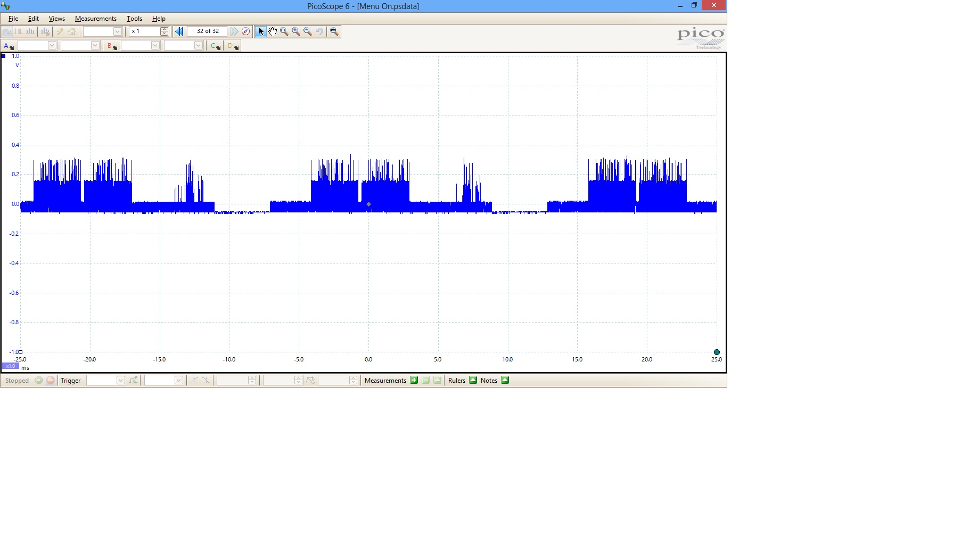Open advanced trigger settings icon
The width and height of the screenshot is (953, 560).
(x=134, y=380)
